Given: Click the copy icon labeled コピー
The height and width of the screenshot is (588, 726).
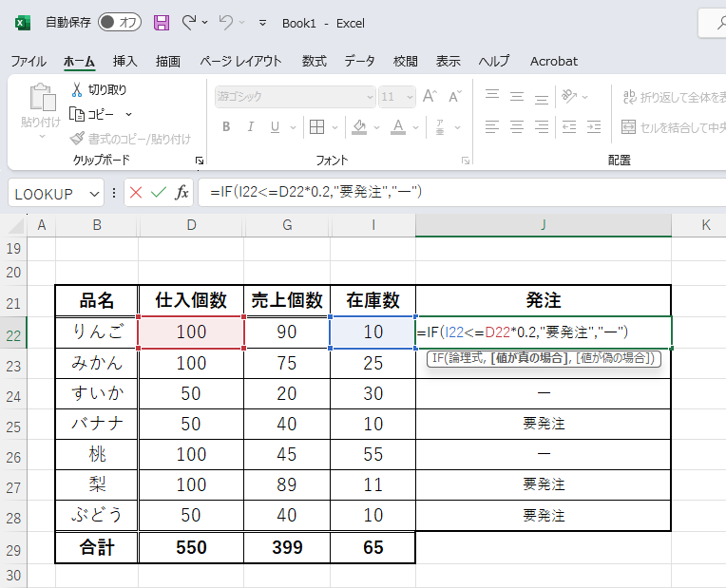Looking at the screenshot, I should pyautogui.click(x=78, y=114).
